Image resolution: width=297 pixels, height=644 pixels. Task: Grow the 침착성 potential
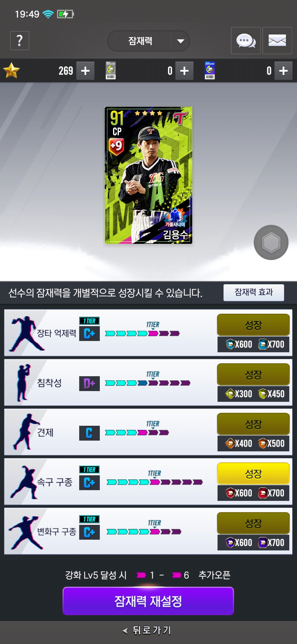[x=253, y=375]
